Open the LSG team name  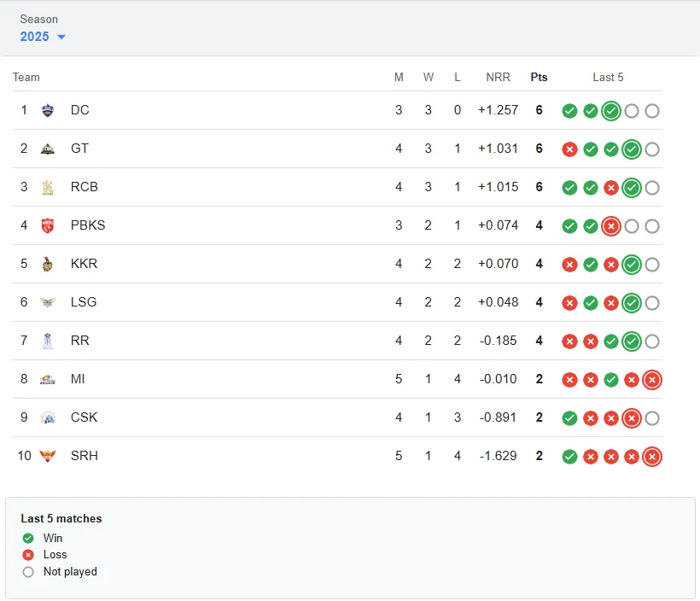tap(84, 302)
